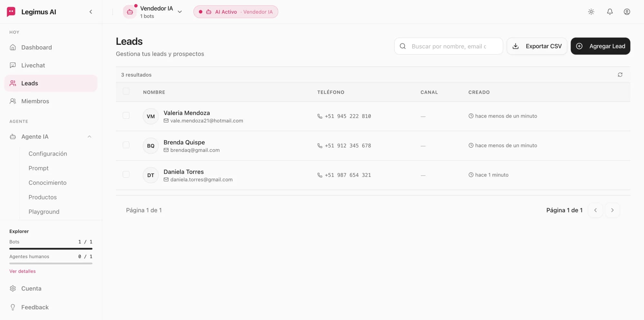The height and width of the screenshot is (320, 644).
Task: Click the TELÉFONO column header
Action: pyautogui.click(x=331, y=92)
